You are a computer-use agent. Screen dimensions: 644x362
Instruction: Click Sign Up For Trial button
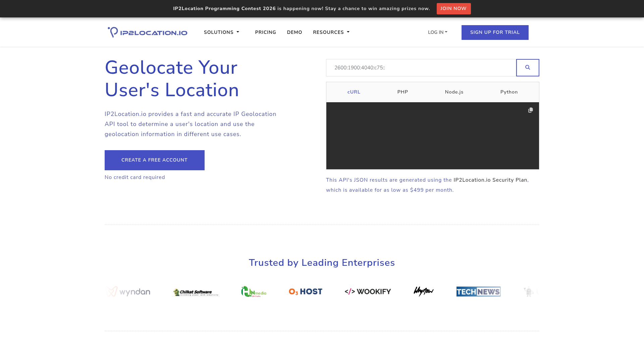click(x=495, y=33)
